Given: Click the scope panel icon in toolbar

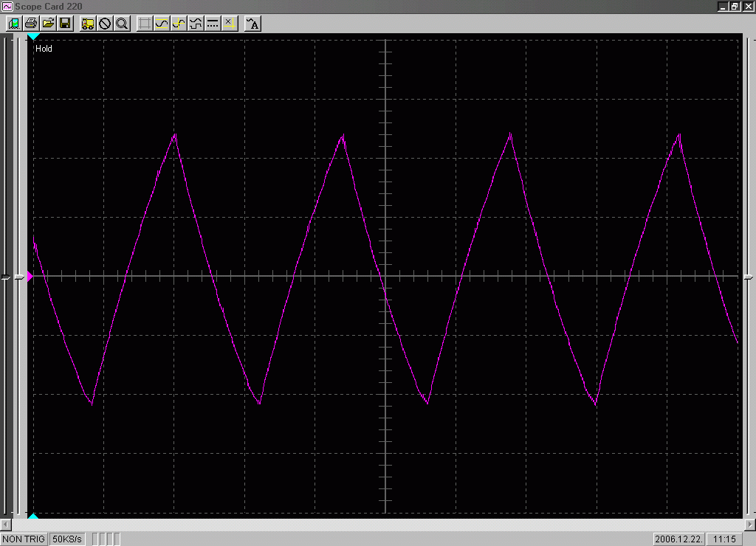Looking at the screenshot, I should click(x=14, y=23).
